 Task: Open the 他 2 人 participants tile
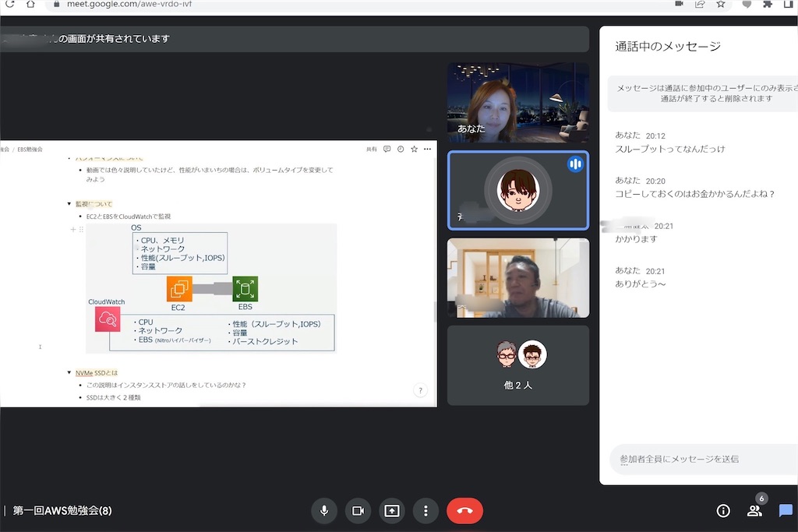(518, 365)
